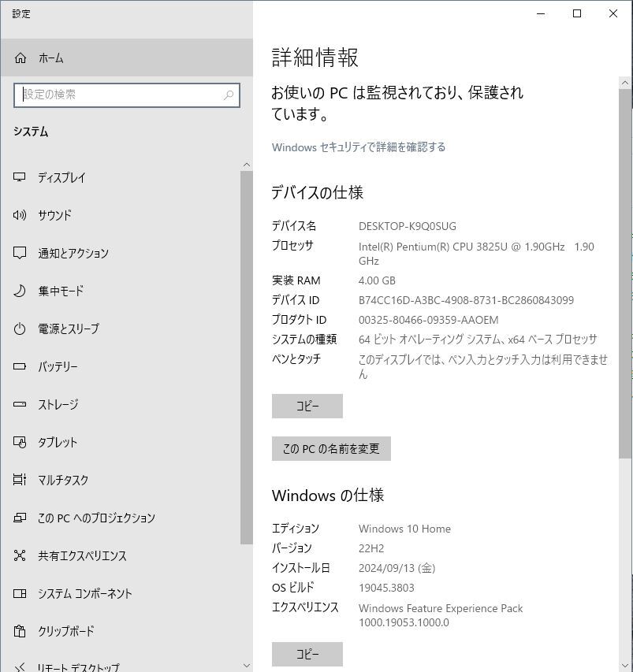
Task: Open the サウンド settings page
Action: (x=120, y=215)
